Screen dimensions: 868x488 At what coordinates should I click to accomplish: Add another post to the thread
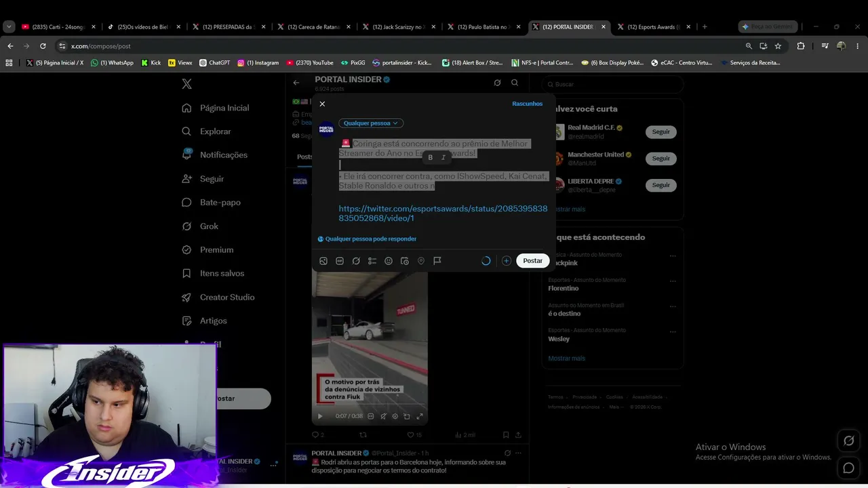pyautogui.click(x=507, y=261)
